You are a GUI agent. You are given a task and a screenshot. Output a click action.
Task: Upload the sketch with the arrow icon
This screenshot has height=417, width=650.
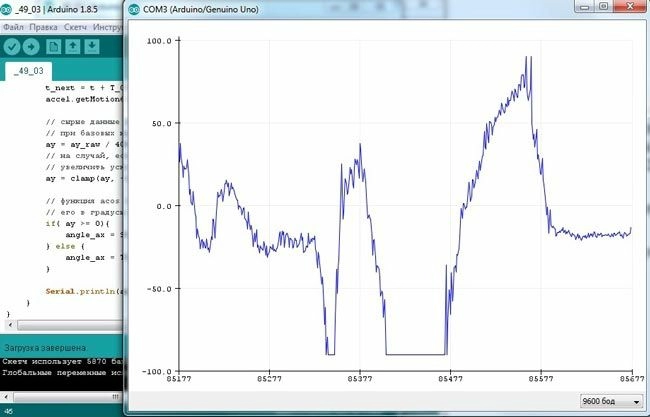[x=31, y=47]
